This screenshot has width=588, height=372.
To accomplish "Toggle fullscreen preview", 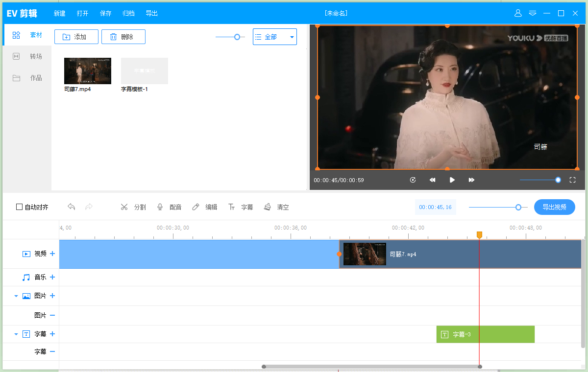I will [572, 180].
